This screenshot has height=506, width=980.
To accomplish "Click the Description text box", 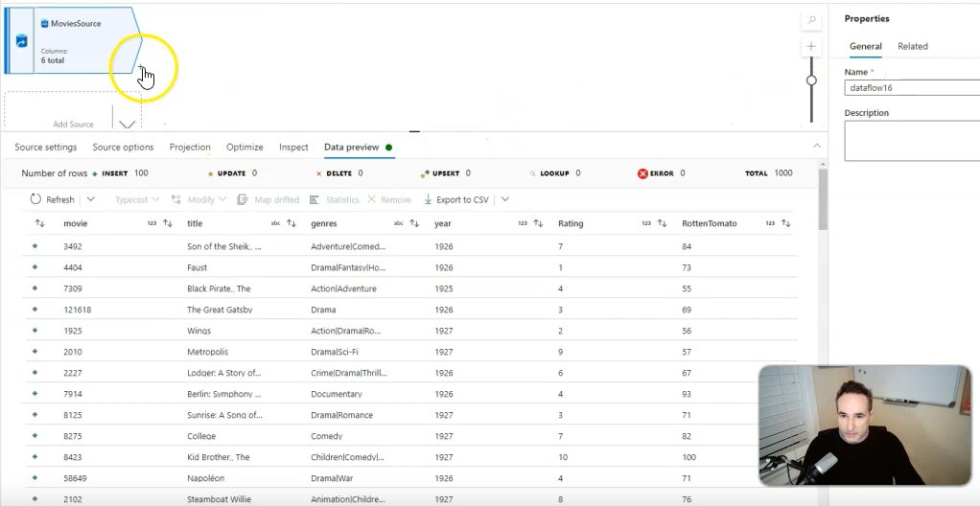I will (912, 141).
